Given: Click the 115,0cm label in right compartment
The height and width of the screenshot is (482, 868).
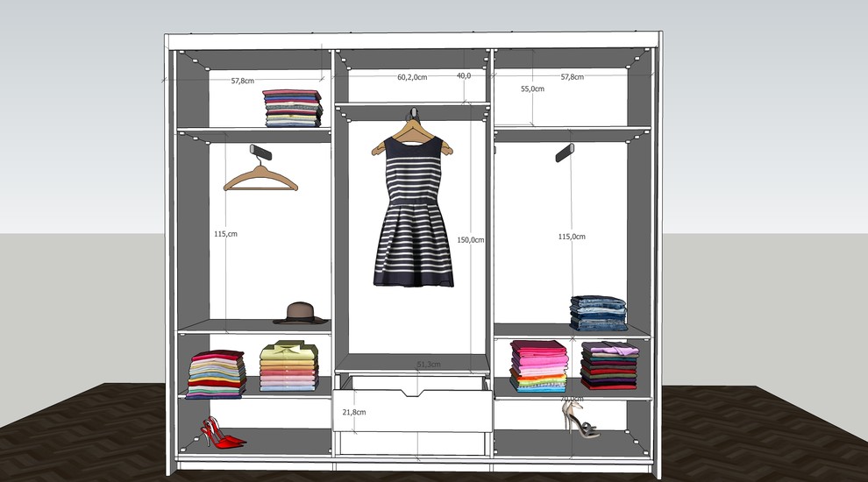Looking at the screenshot, I should point(572,237).
